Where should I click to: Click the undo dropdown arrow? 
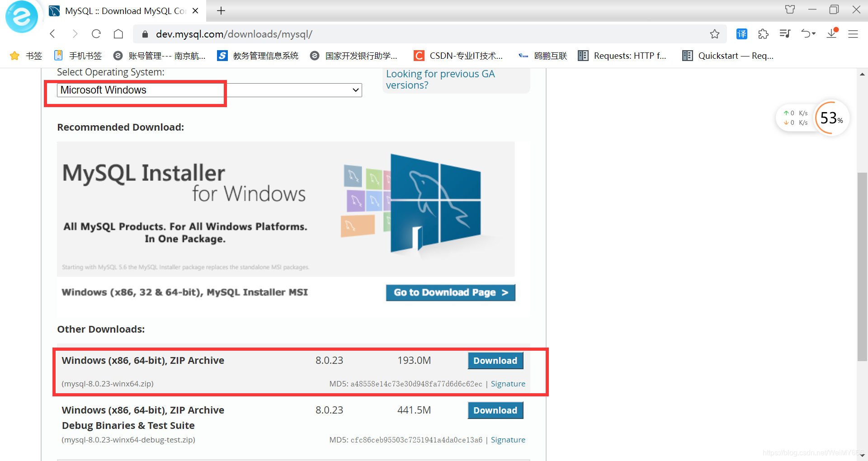tap(814, 34)
